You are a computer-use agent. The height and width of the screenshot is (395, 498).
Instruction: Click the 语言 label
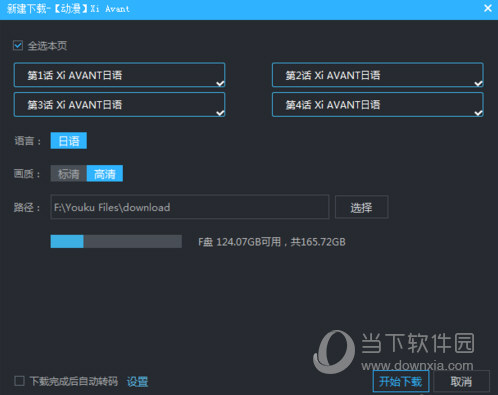coord(27,141)
